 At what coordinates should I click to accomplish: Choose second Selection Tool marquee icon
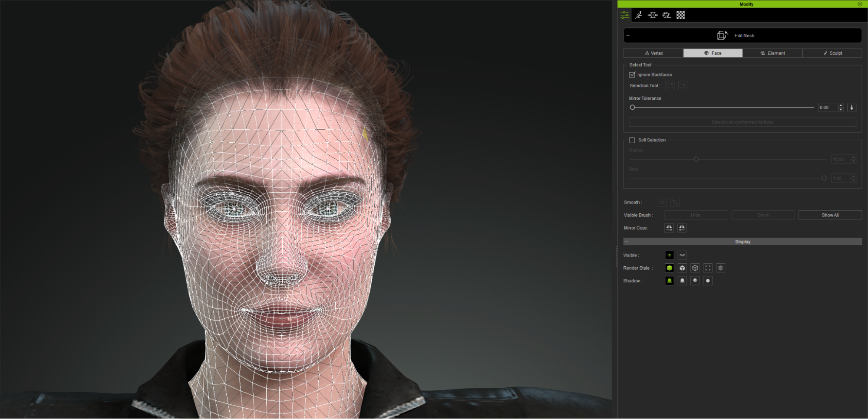683,85
